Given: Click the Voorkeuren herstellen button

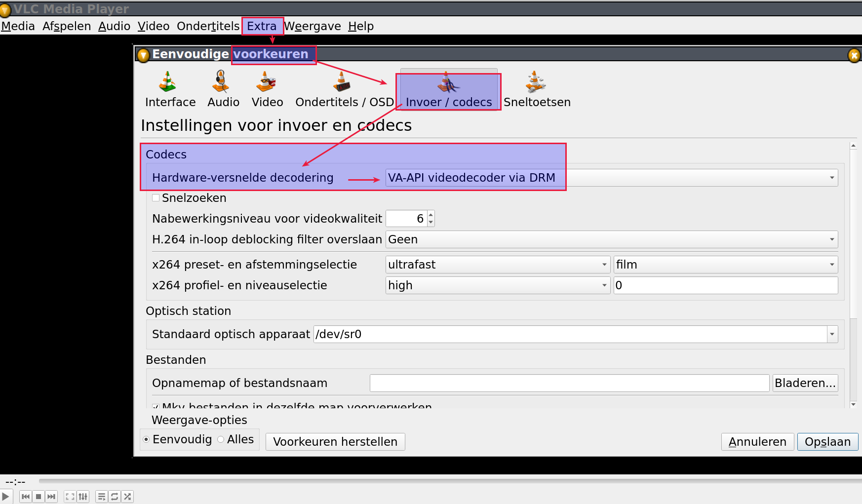Looking at the screenshot, I should tap(335, 442).
